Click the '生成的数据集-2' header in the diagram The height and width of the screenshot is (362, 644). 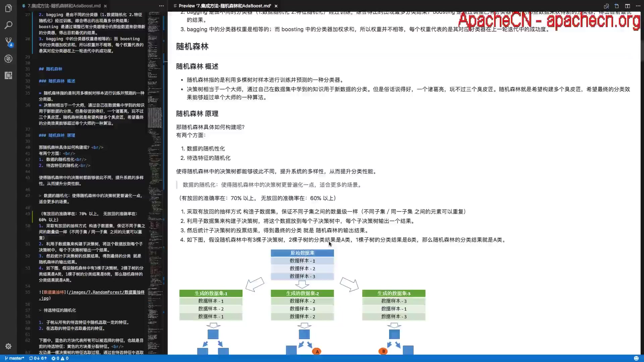[x=302, y=293]
